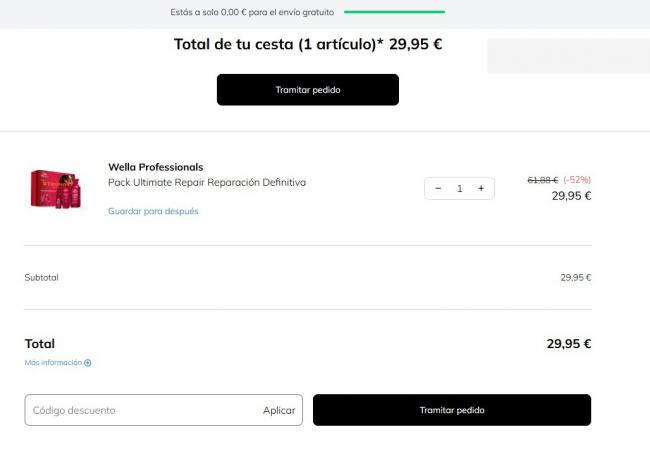Click the Guardar para después link
This screenshot has height=458, width=650.
pyautogui.click(x=153, y=211)
